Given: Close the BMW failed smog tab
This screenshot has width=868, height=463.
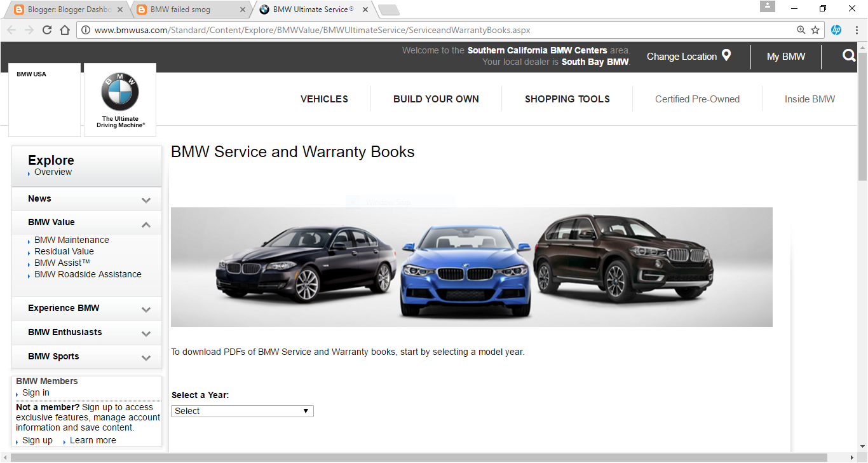Looking at the screenshot, I should (243, 10).
